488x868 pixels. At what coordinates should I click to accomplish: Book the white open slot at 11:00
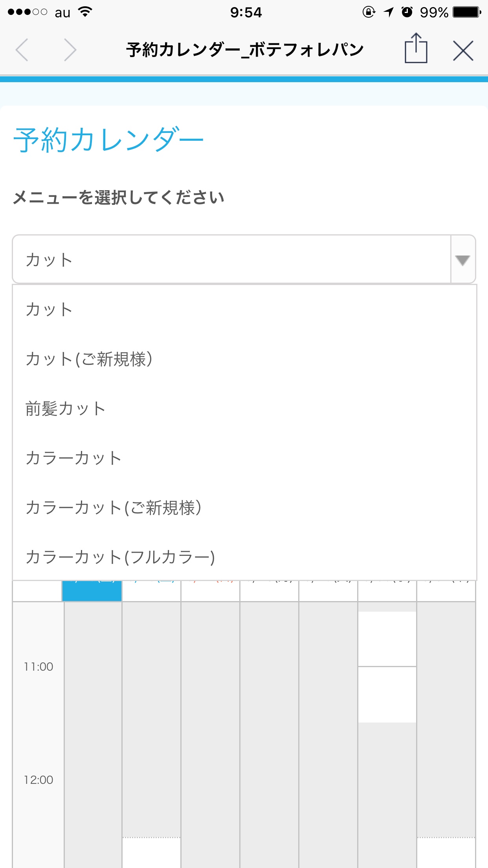(x=387, y=695)
